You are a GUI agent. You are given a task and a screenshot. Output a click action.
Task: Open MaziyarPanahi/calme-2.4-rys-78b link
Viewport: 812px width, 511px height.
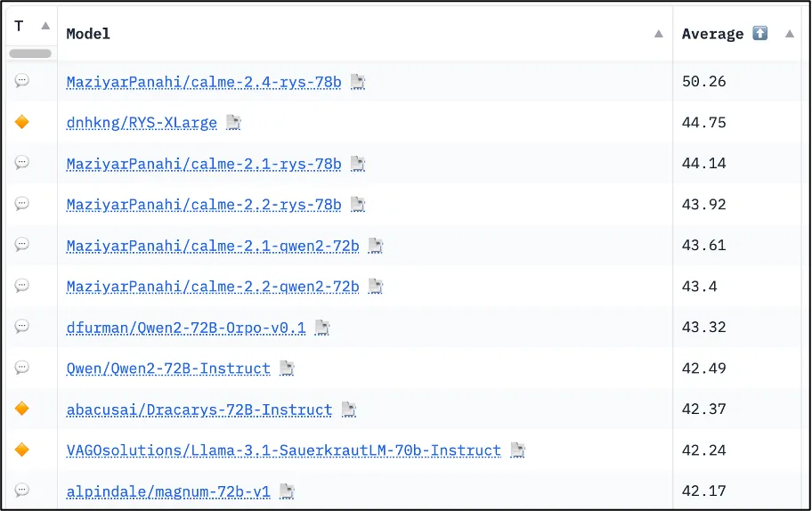(x=204, y=82)
